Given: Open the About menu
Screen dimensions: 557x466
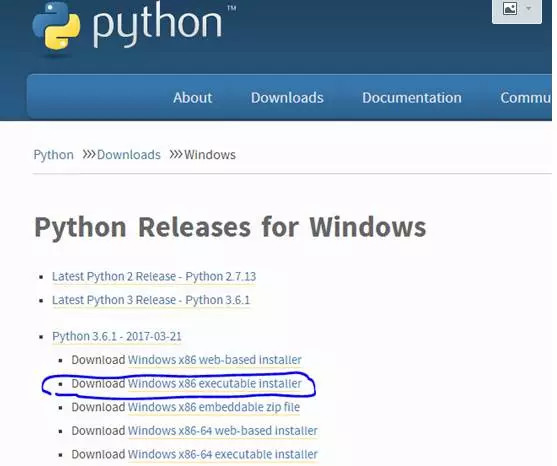Looking at the screenshot, I should pyautogui.click(x=193, y=98).
